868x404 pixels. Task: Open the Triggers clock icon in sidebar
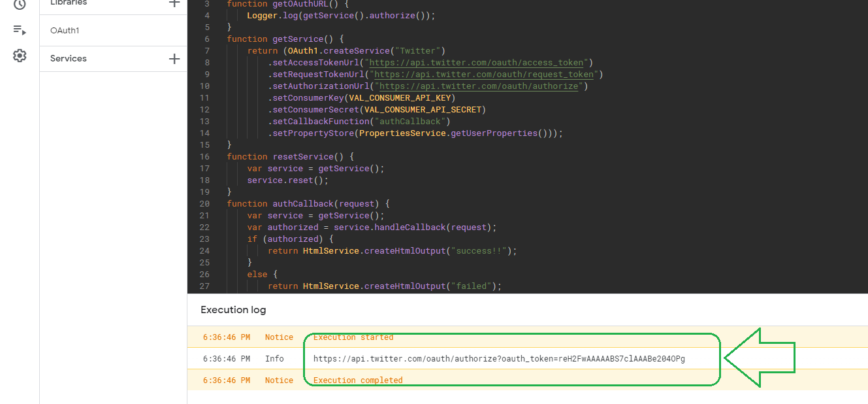pos(20,3)
